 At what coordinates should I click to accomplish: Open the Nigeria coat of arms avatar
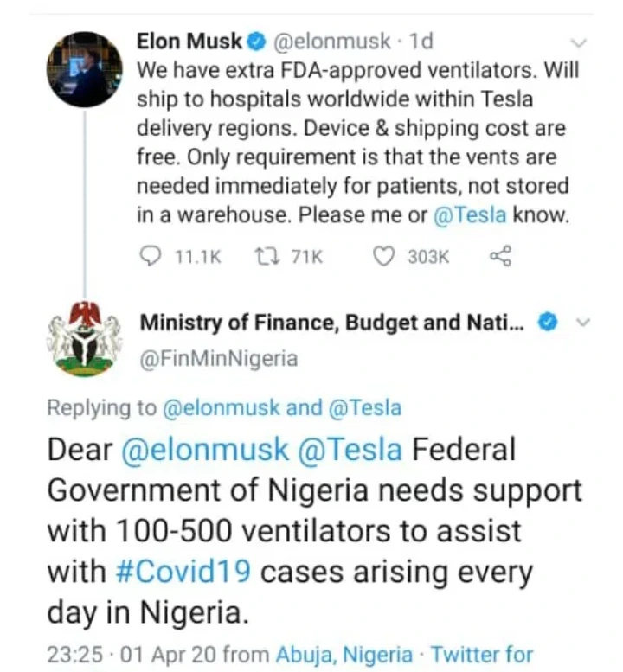[x=84, y=339]
